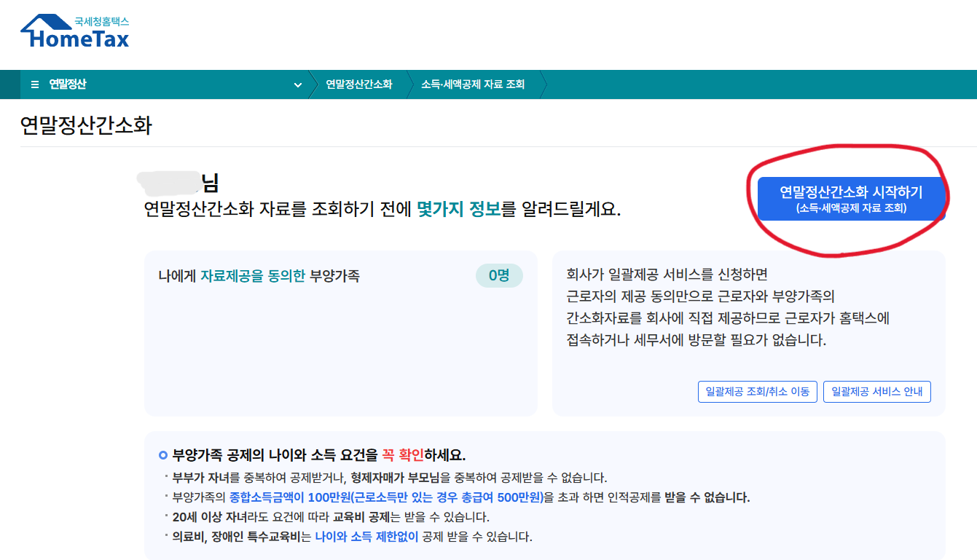Screen dimensions: 977x560
Task: Open the 연말정산간소화 breadcrumb arrow segment
Action: 361,84
